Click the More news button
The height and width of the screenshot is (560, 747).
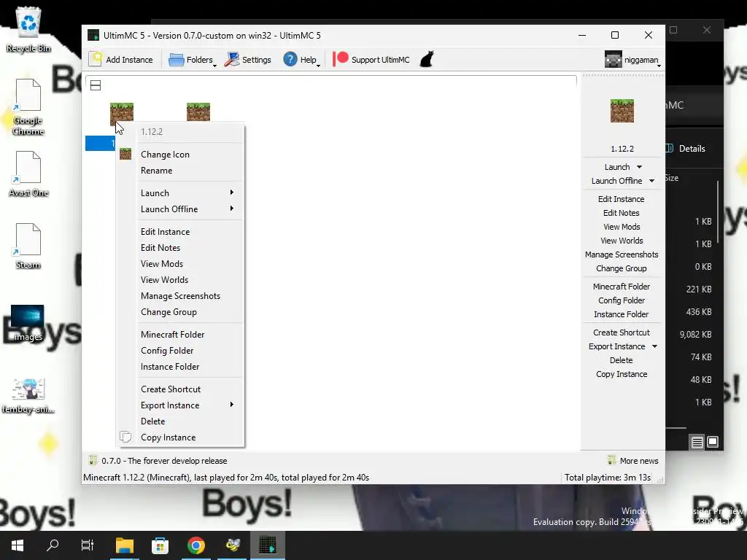click(633, 461)
